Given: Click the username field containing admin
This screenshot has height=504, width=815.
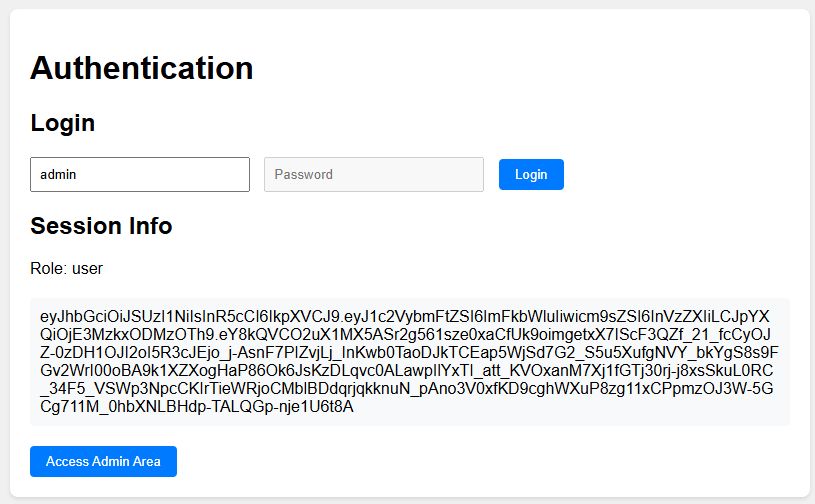Looking at the screenshot, I should (139, 174).
